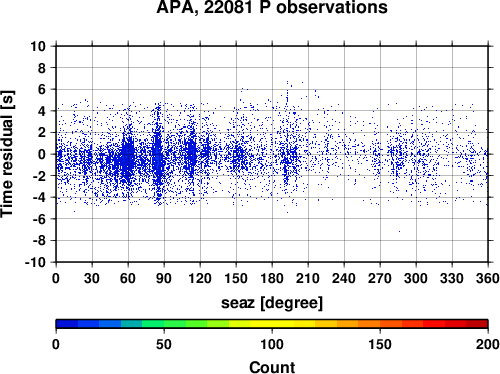
Task: Click the y-axis tick label 10
Action: click(38, 46)
